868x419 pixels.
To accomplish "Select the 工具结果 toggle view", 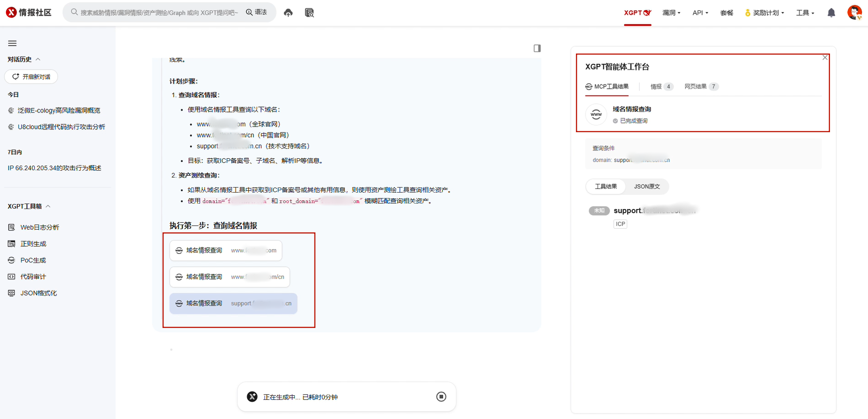I will tap(606, 187).
